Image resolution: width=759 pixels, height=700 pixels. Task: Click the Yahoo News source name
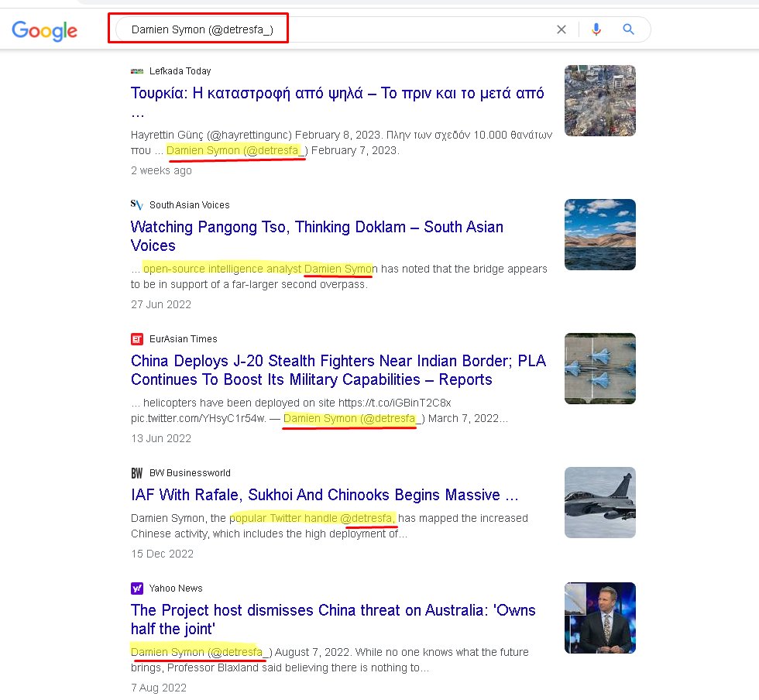(x=176, y=588)
